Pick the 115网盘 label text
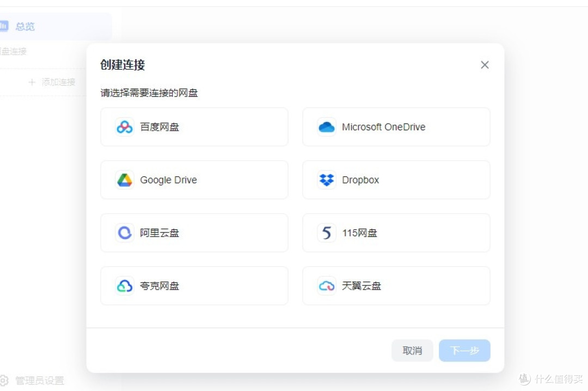The width and height of the screenshot is (588, 391). coord(360,233)
